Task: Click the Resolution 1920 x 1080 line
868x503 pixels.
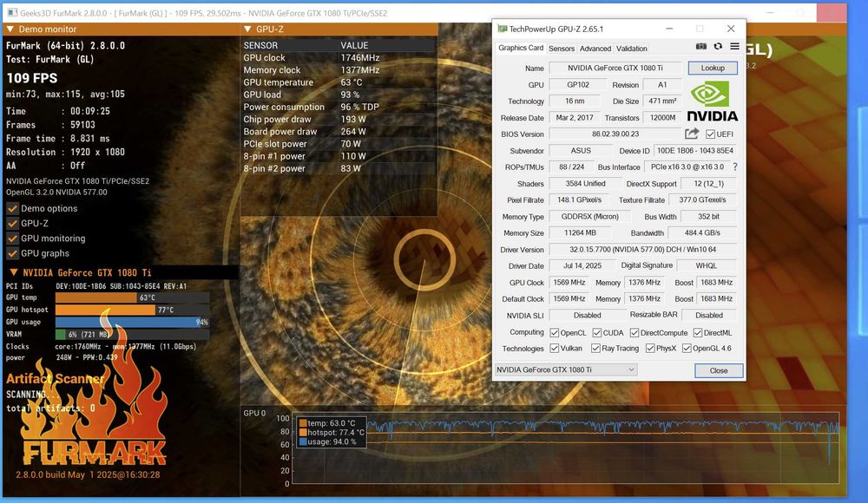Action: pyautogui.click(x=65, y=152)
